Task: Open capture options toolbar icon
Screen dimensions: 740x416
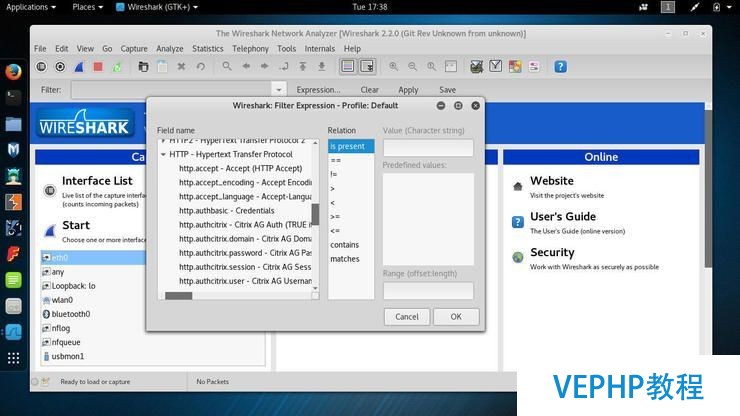Action: click(x=60, y=67)
